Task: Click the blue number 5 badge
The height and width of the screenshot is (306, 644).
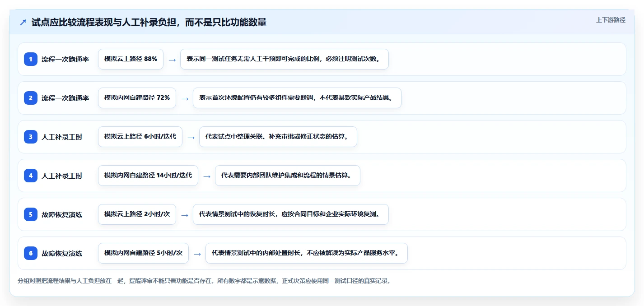Action: (31, 214)
